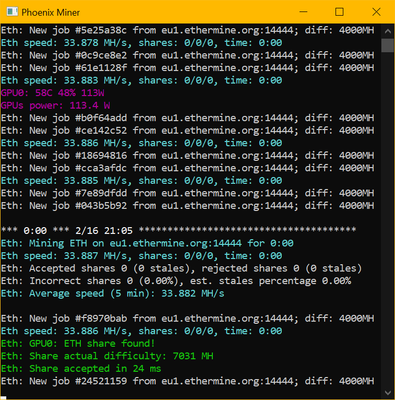Click the line with job #cca3afdc
This screenshot has height=400, width=395.
click(x=188, y=168)
